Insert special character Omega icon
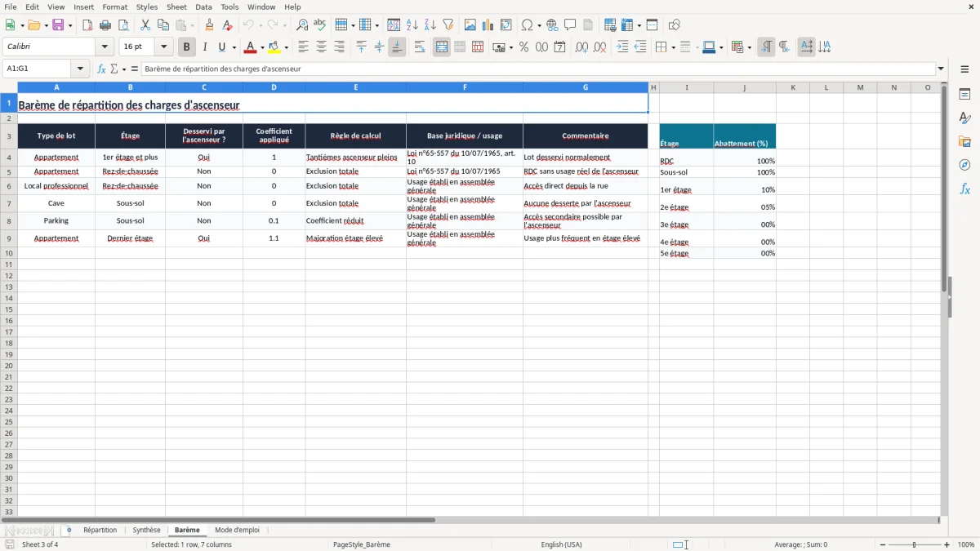Viewport: 980px width, 551px height. 527,25
